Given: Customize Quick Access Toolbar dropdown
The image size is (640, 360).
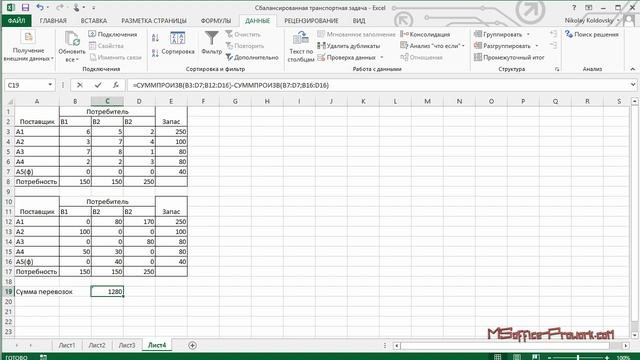Looking at the screenshot, I should pyautogui.click(x=93, y=7).
